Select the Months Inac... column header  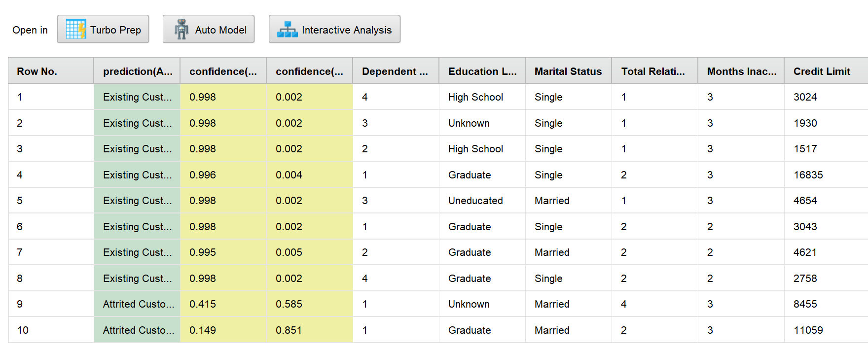point(741,71)
